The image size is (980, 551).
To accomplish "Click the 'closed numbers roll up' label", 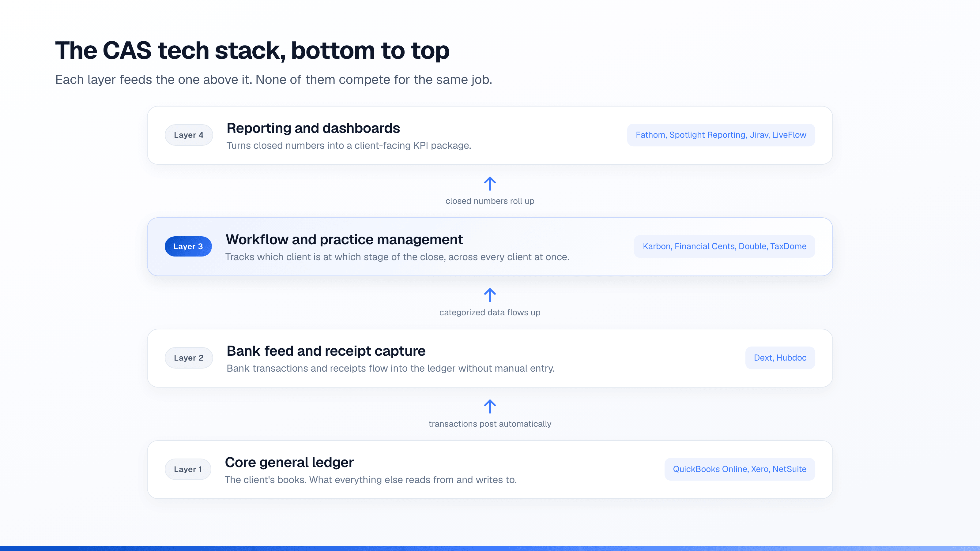I will (x=490, y=201).
